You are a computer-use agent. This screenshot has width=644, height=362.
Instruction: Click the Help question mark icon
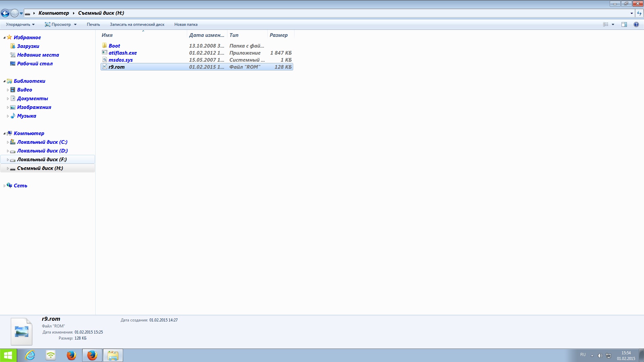[636, 24]
